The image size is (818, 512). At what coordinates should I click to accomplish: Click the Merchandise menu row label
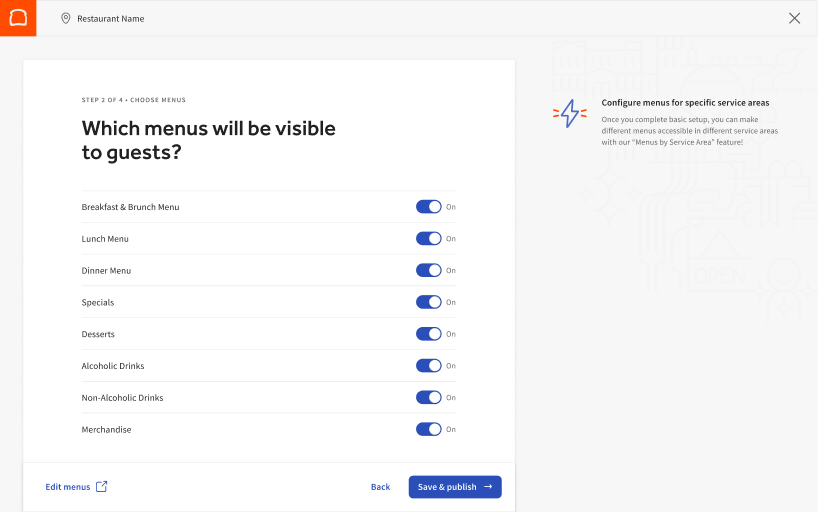pos(106,429)
